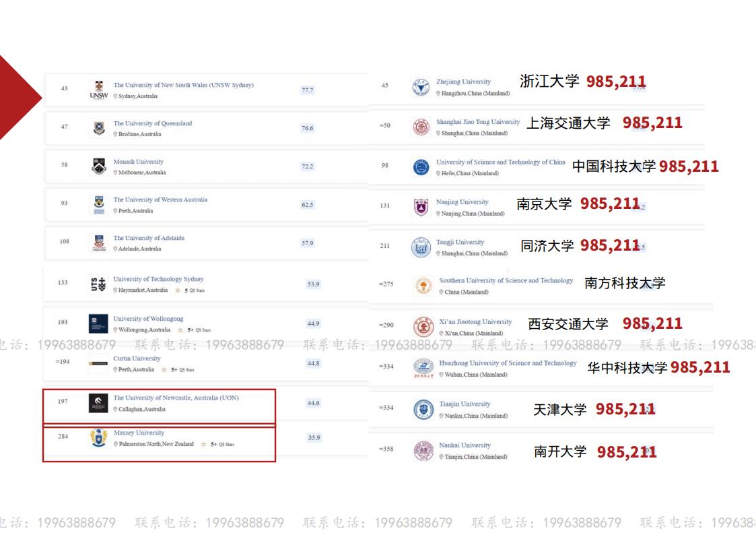The image size is (756, 535).
Task: Click the QS Stars star in UTS row
Action: pos(178,290)
